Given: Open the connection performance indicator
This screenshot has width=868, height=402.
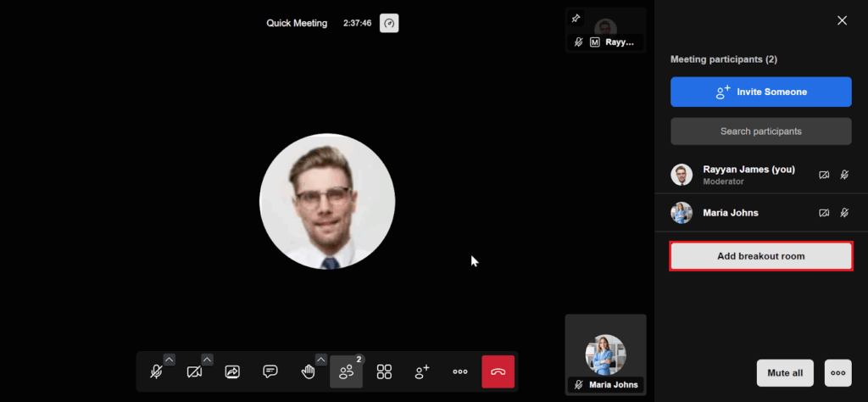Looking at the screenshot, I should pyautogui.click(x=389, y=23).
